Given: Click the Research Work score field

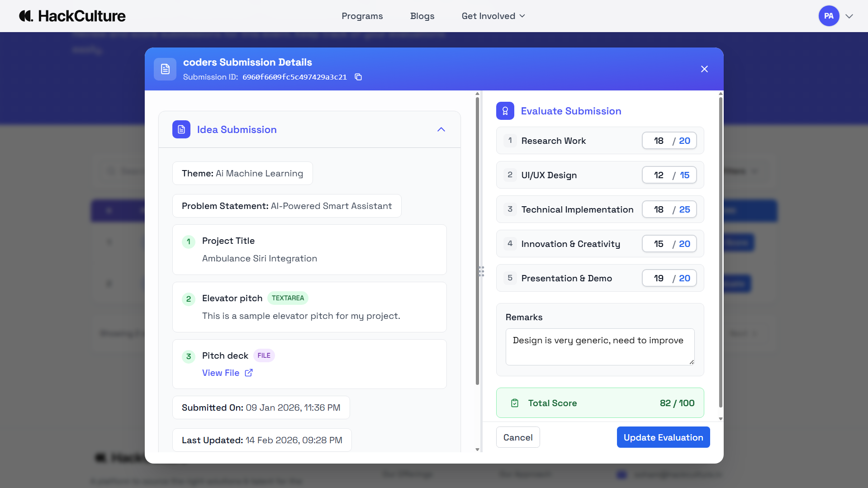Looking at the screenshot, I should point(659,141).
